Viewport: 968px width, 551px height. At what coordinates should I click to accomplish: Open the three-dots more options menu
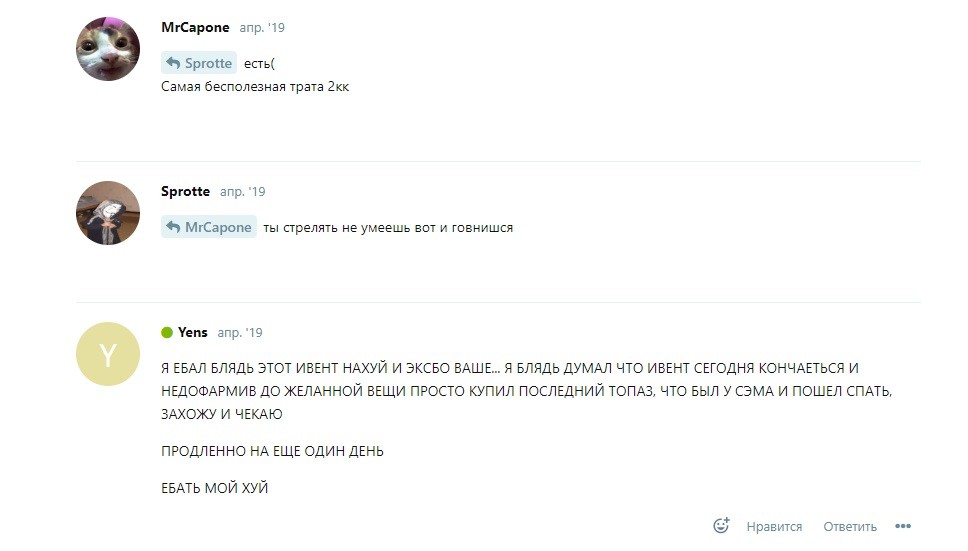903,526
